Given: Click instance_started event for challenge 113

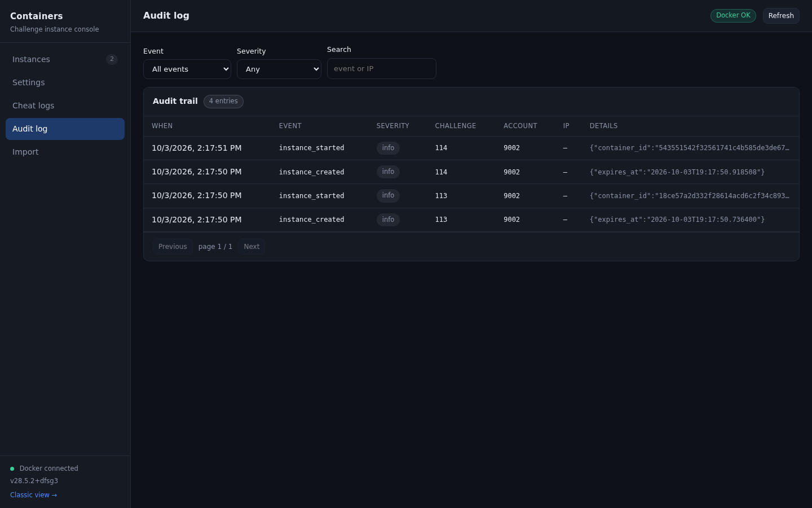Looking at the screenshot, I should (312, 196).
